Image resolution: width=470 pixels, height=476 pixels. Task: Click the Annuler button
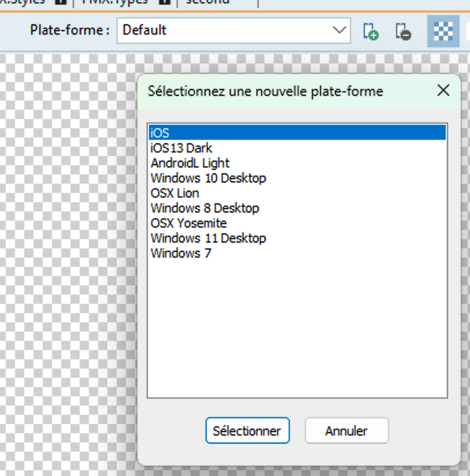pyautogui.click(x=346, y=431)
